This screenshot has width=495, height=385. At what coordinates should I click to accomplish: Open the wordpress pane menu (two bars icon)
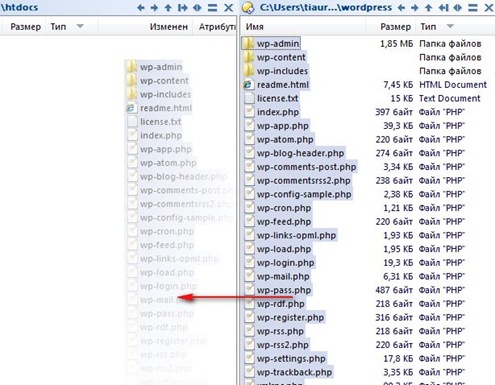(473, 7)
